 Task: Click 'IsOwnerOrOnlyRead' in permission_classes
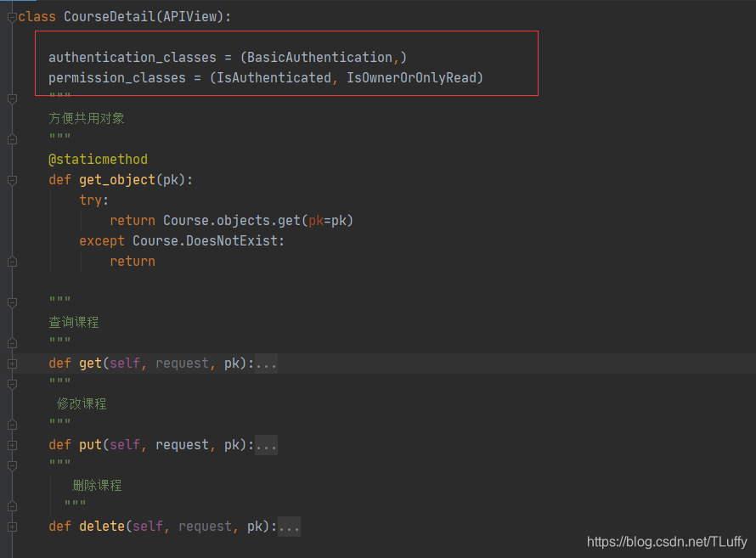click(412, 78)
